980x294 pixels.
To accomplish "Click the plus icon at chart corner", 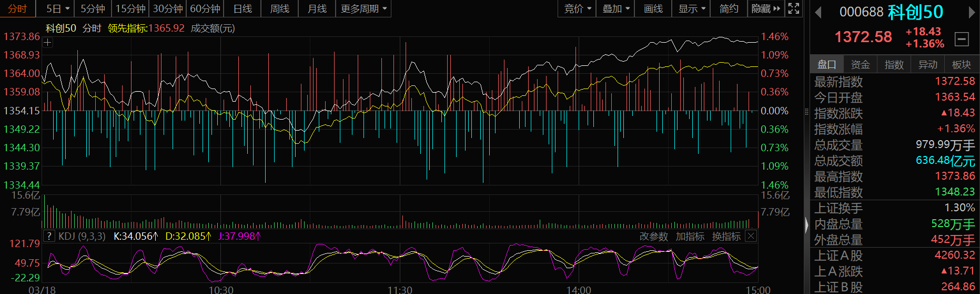I will tap(48, 43).
